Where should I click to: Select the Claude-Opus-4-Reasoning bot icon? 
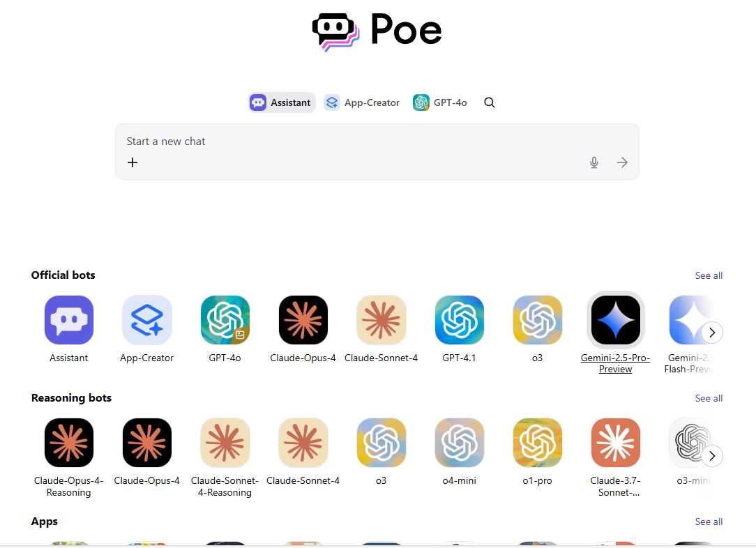69,443
